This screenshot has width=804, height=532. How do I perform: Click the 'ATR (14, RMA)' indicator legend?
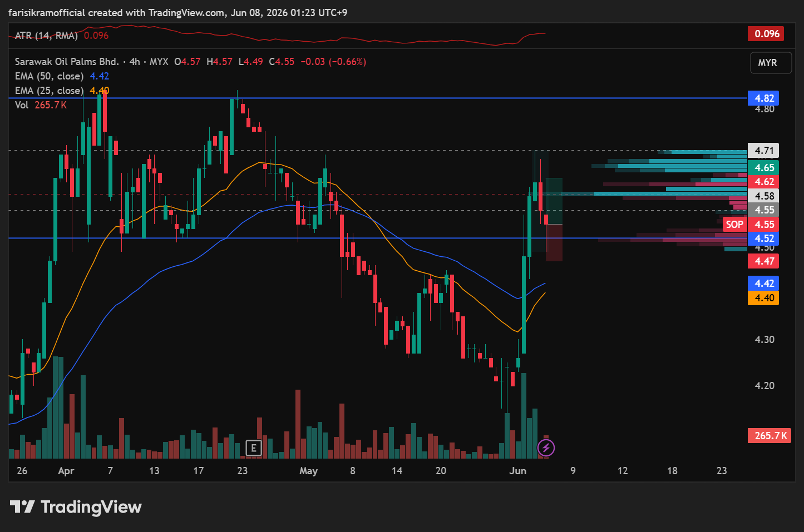click(x=46, y=36)
